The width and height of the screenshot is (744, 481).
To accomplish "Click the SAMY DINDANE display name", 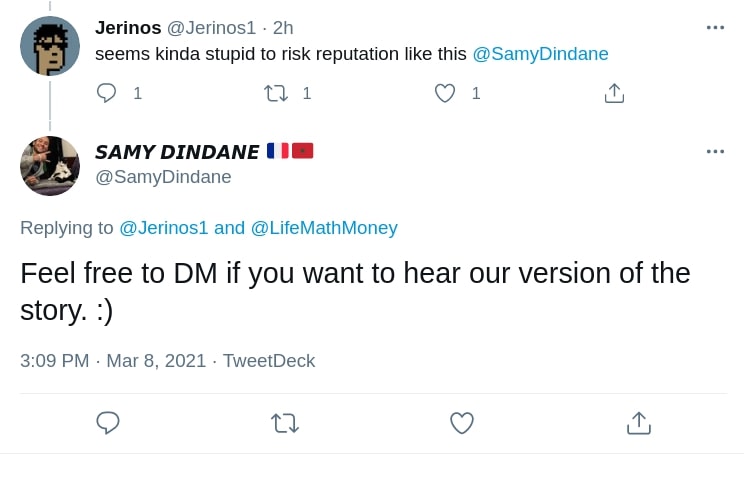I will [x=177, y=152].
